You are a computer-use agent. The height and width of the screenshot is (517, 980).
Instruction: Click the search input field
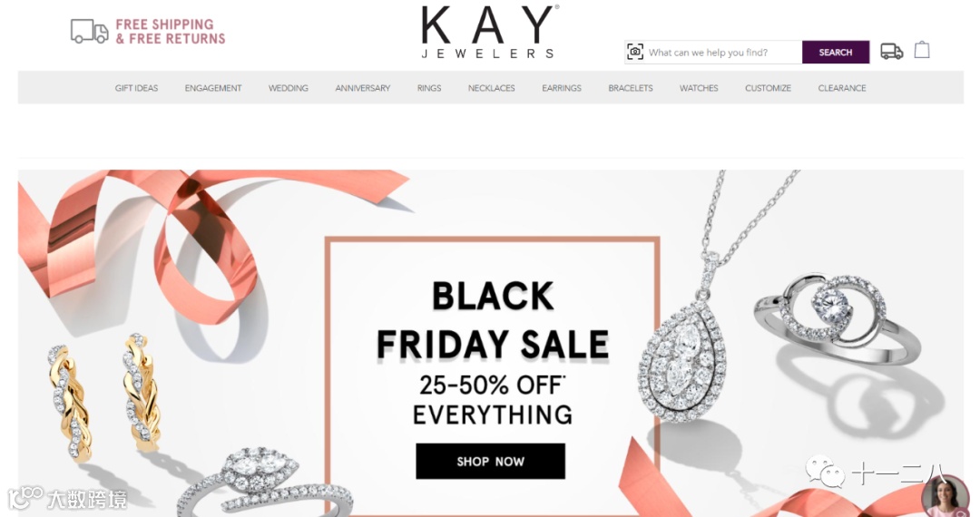point(723,53)
